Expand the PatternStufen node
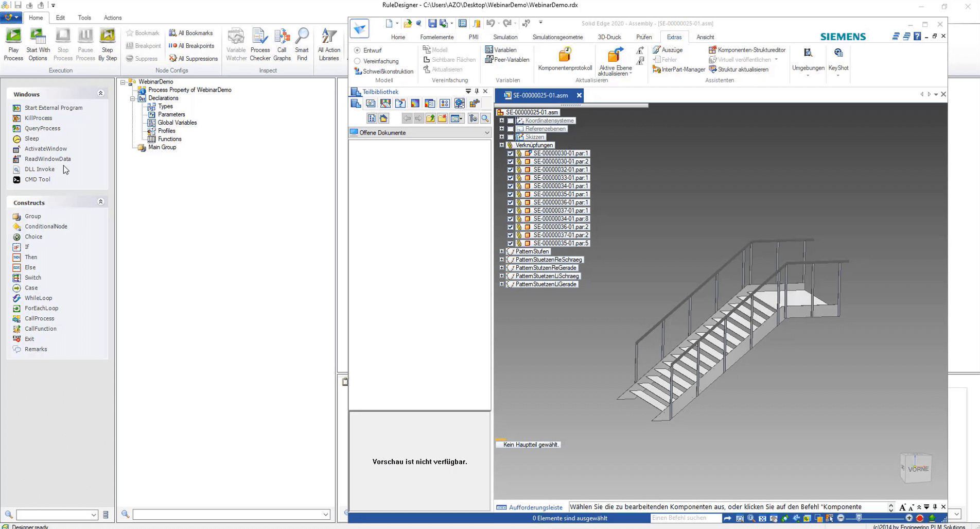 point(502,251)
